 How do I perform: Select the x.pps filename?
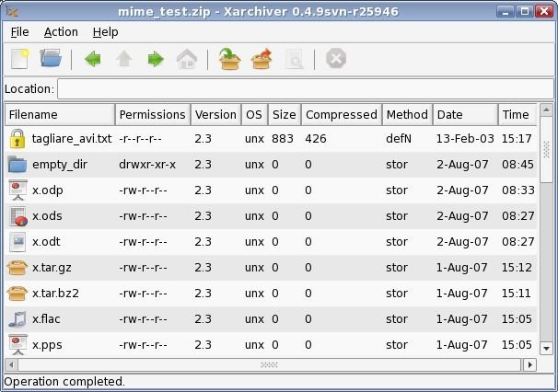point(47,345)
